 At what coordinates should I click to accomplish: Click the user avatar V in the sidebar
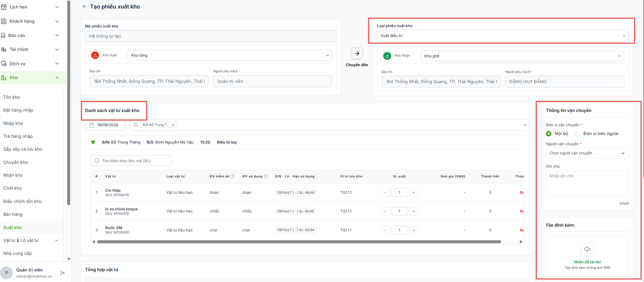(x=6, y=273)
